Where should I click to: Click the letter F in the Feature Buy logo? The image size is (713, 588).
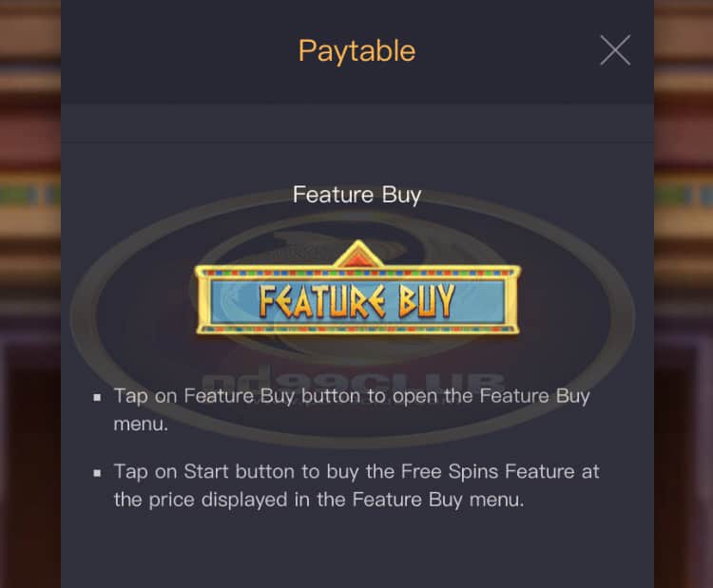270,301
